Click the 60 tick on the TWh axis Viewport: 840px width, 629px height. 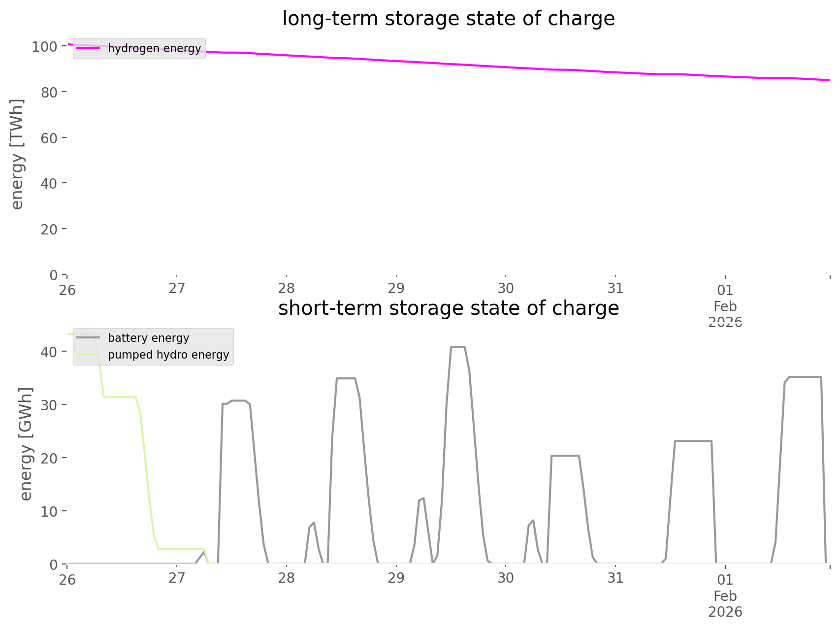point(49,138)
